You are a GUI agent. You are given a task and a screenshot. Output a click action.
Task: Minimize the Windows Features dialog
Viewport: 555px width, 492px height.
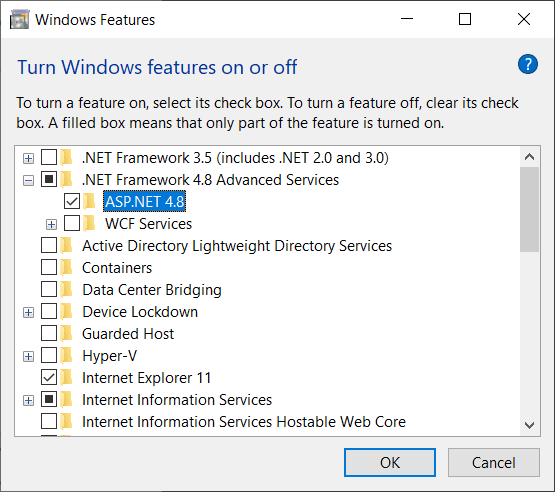(x=407, y=19)
